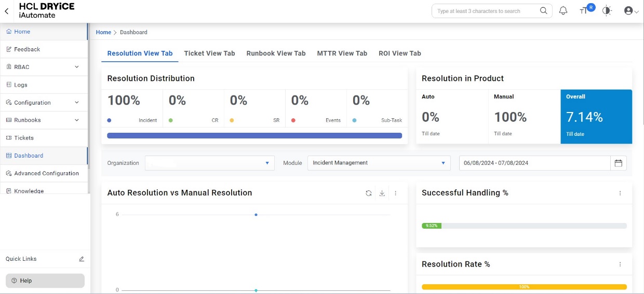Open the Module dropdown

coord(379,163)
